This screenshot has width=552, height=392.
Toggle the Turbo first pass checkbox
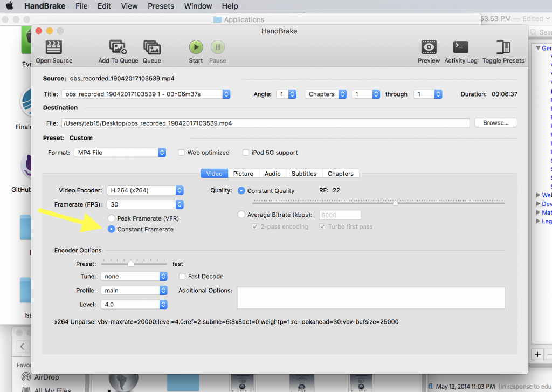(x=322, y=226)
